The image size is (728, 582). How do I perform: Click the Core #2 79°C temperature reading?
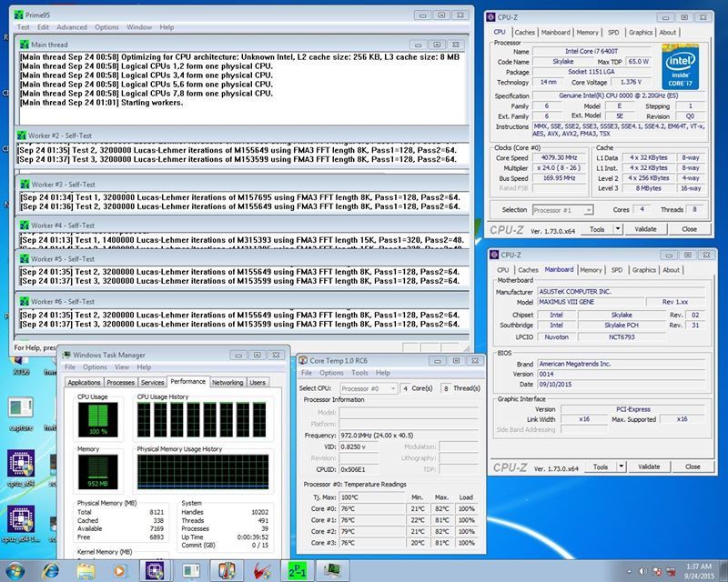[372, 531]
